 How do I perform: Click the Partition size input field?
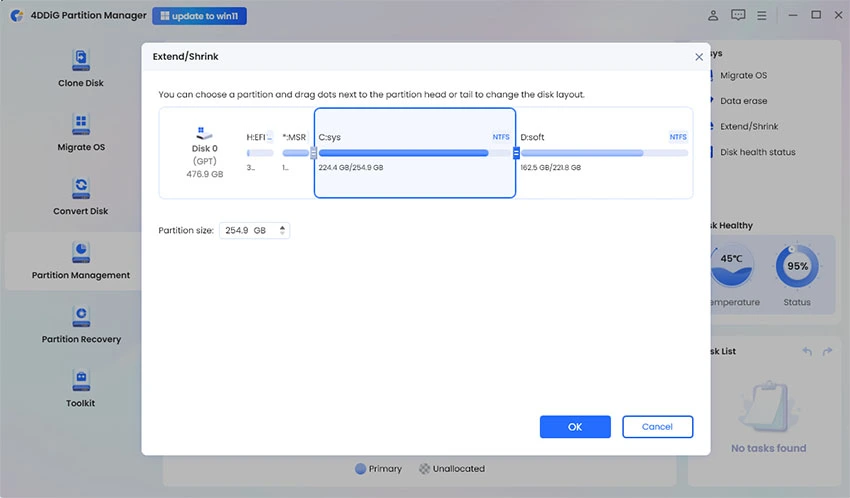(247, 230)
